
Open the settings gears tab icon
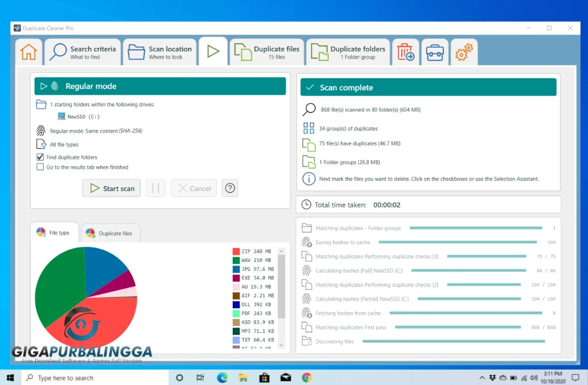coord(464,52)
